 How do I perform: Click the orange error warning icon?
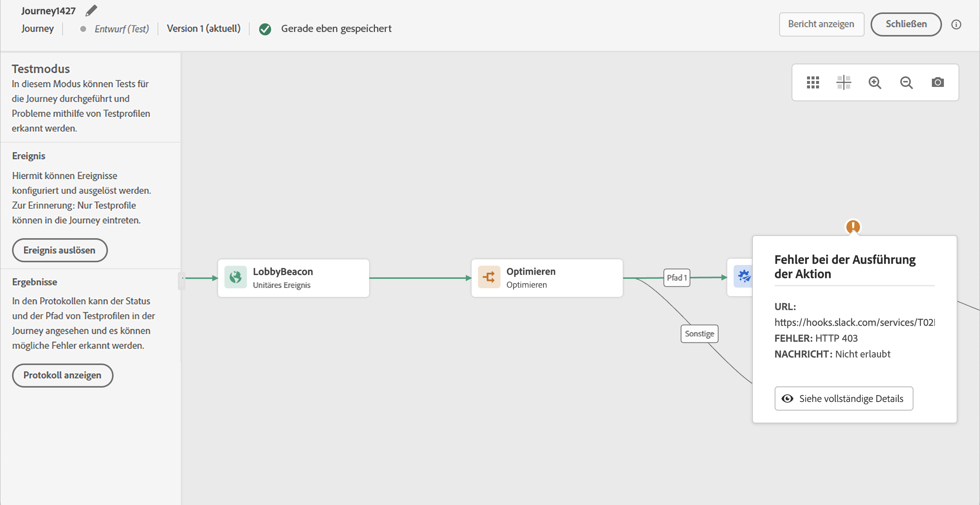[x=853, y=227]
